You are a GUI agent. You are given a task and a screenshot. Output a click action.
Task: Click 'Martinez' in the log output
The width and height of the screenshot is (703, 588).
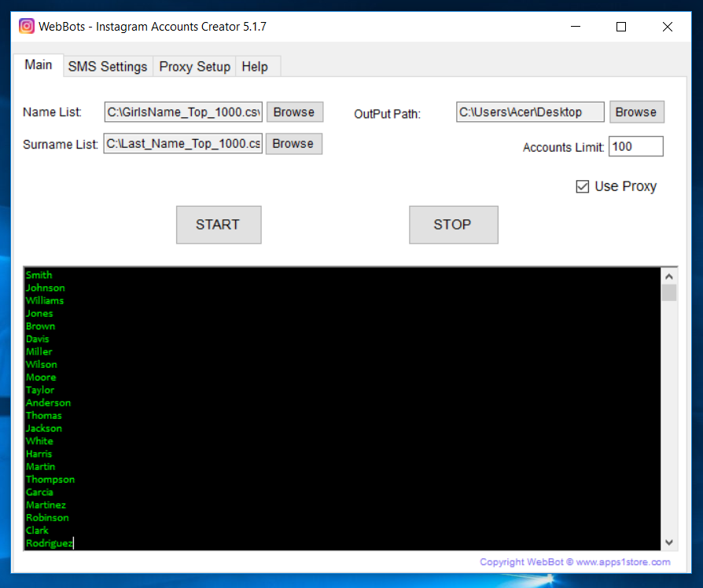(x=46, y=505)
